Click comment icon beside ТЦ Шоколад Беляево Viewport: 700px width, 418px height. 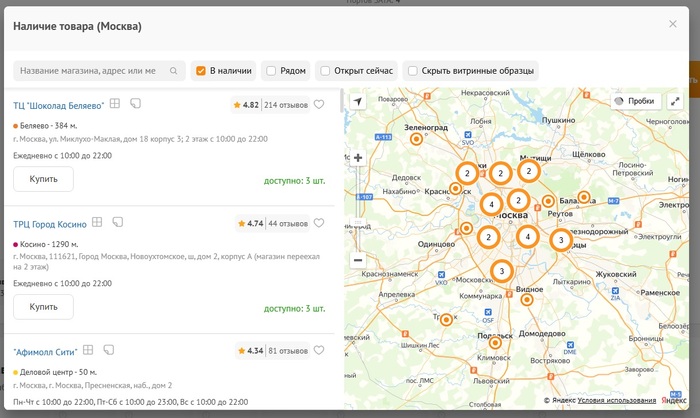point(135,103)
